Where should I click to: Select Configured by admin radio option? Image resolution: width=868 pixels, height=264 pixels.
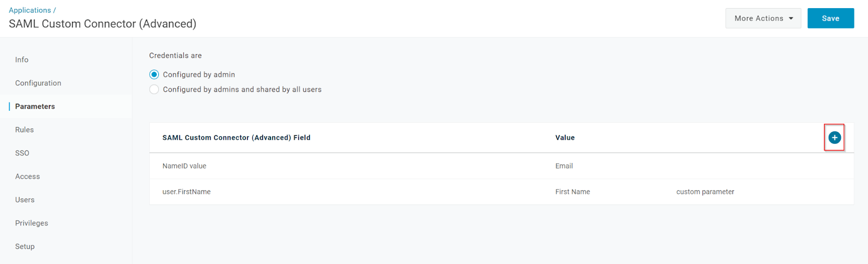pos(154,74)
